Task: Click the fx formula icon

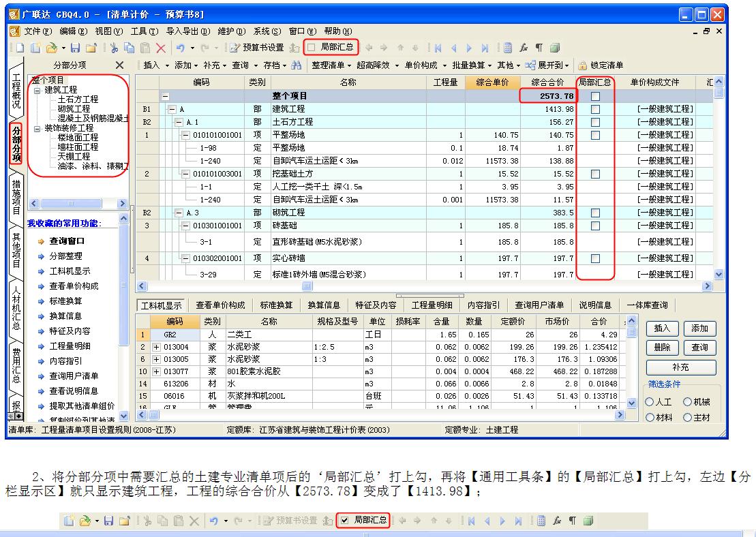Action: coord(524,48)
